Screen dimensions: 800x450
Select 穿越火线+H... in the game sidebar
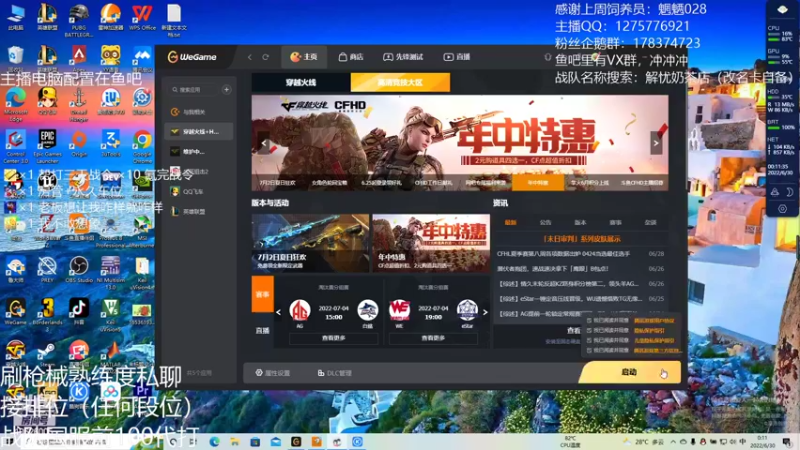coord(198,132)
